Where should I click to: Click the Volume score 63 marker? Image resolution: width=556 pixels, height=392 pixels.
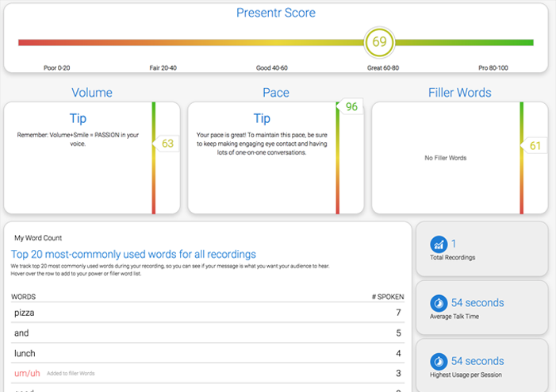tap(167, 144)
